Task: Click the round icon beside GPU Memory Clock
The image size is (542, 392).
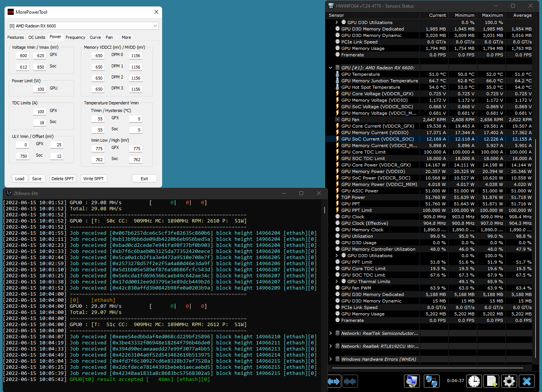Action: 337,230
